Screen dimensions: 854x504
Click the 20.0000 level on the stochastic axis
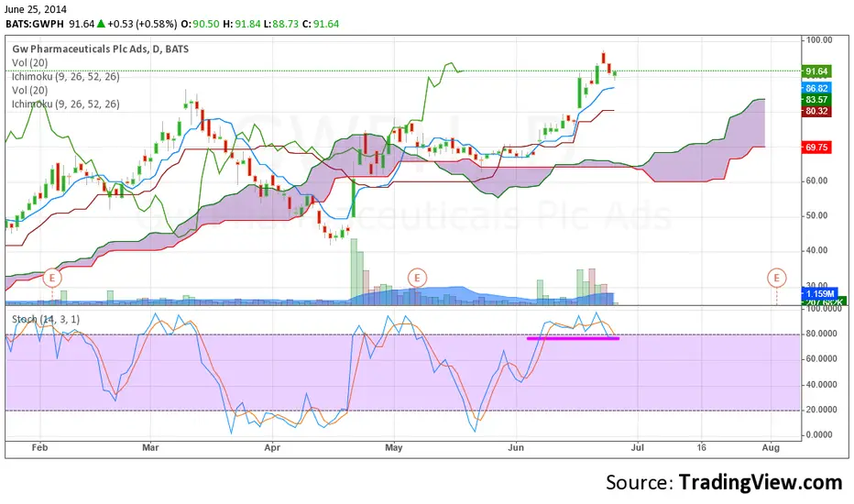point(821,410)
